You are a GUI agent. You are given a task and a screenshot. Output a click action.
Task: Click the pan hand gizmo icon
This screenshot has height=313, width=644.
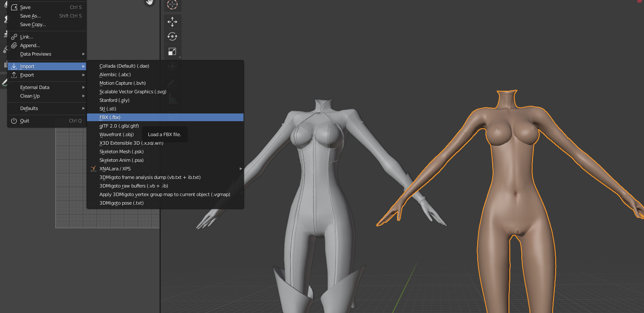pos(149,2)
